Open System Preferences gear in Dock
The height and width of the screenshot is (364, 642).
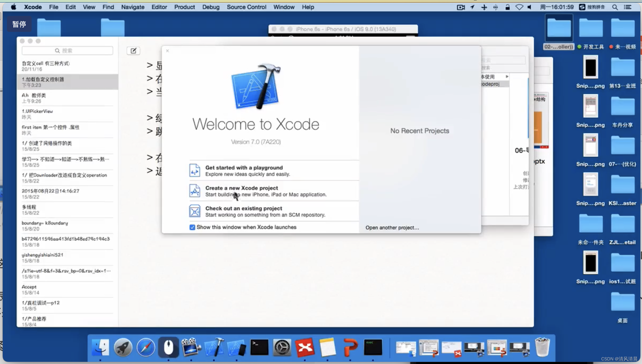click(x=282, y=347)
